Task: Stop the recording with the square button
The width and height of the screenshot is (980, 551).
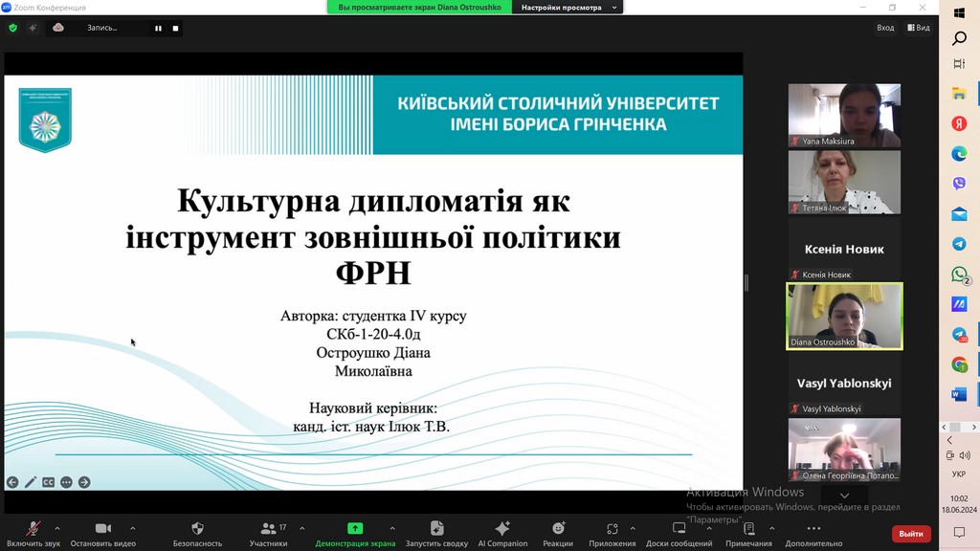Action: pyautogui.click(x=175, y=29)
